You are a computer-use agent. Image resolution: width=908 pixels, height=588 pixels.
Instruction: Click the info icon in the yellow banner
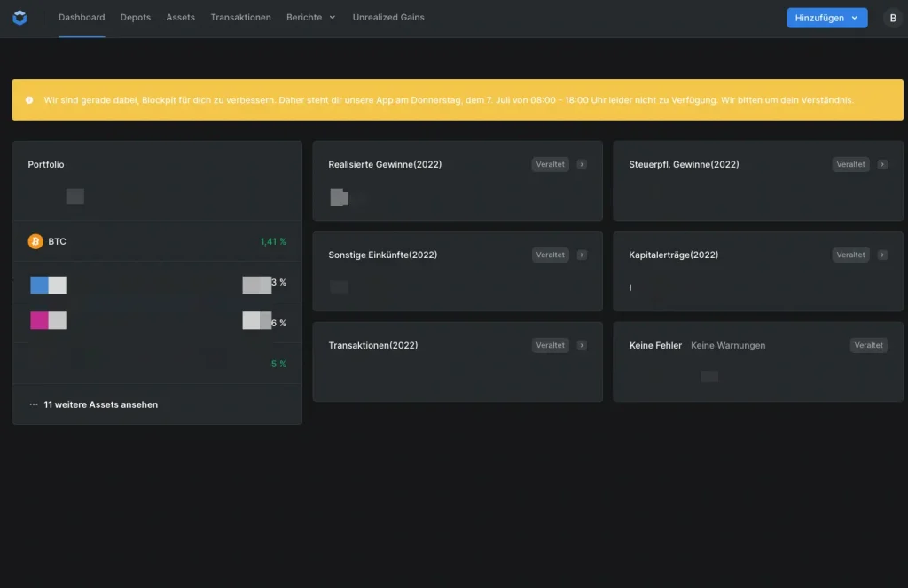(29, 100)
